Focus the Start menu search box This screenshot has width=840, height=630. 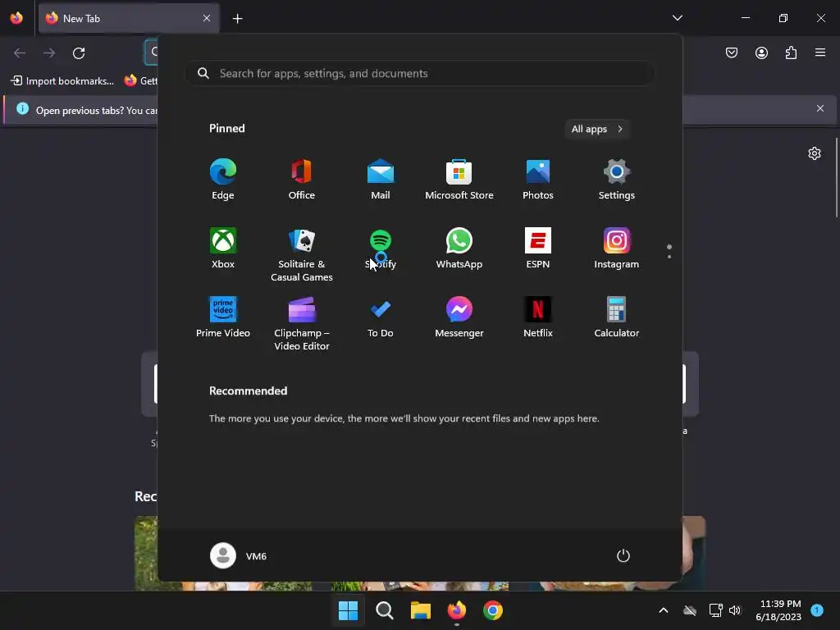420,73
